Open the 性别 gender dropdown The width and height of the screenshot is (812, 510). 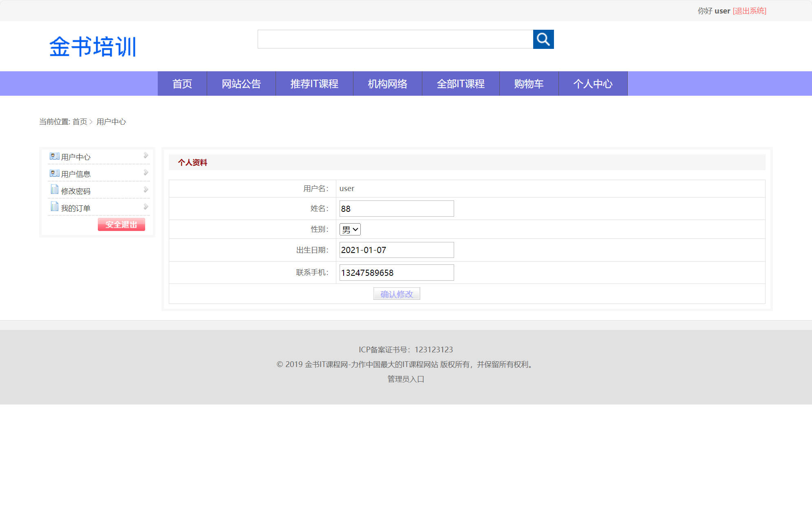[349, 229]
